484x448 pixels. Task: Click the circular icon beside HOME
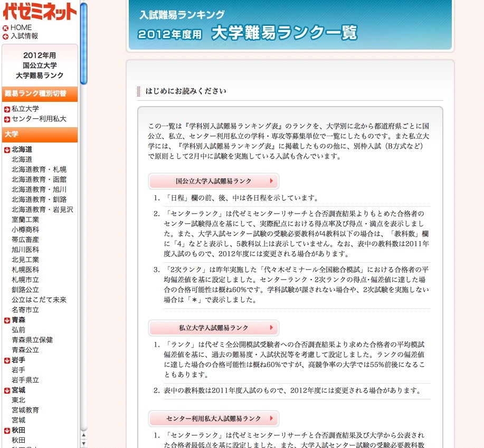coord(5,27)
